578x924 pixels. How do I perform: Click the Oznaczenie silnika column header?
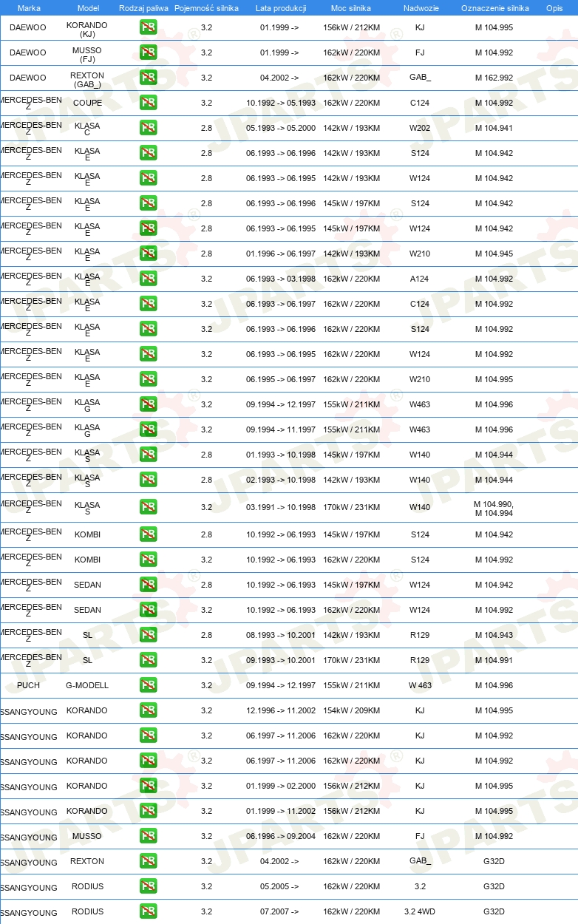494,8
